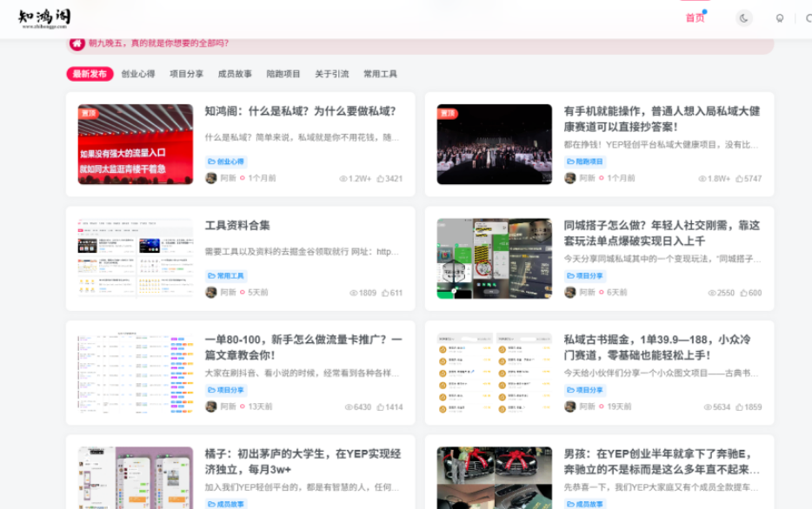Open the 同城搭子 post thumbnail image
812x509 pixels.
[494, 259]
